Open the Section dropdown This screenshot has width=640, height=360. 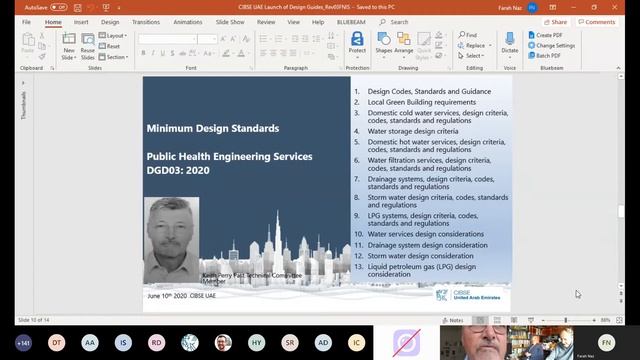(x=113, y=57)
